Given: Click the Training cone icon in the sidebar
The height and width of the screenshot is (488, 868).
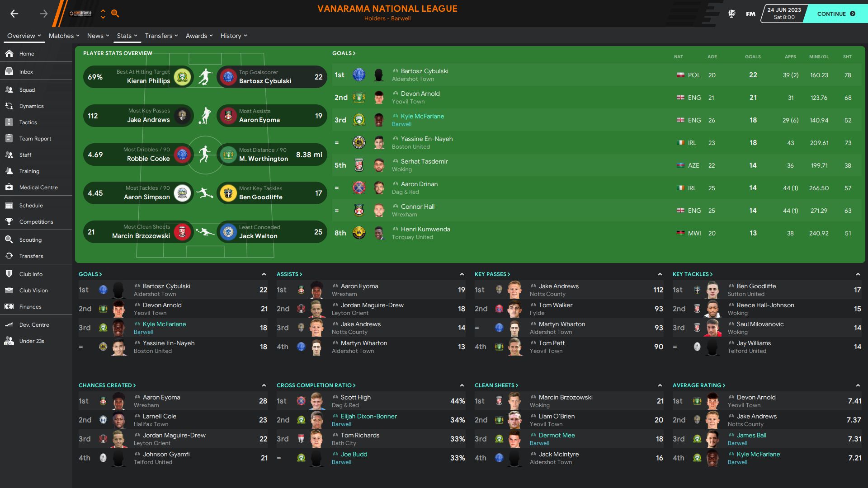Looking at the screenshot, I should click(x=9, y=171).
